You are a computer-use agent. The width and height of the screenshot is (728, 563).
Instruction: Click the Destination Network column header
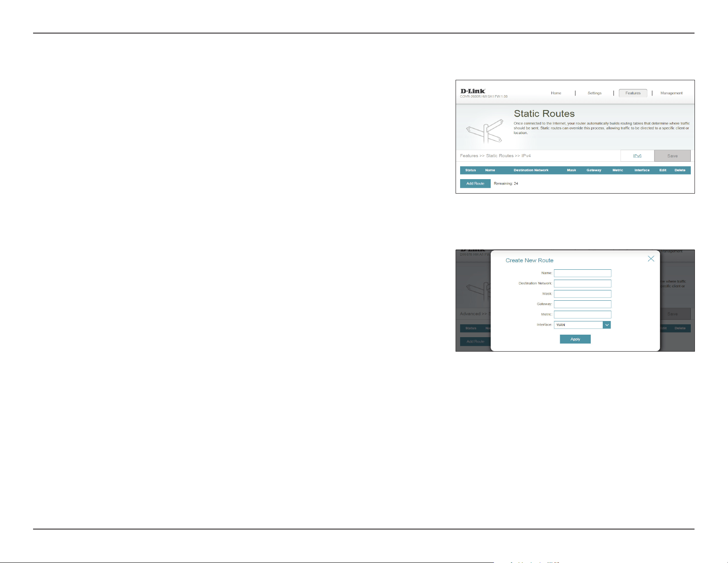coord(531,170)
